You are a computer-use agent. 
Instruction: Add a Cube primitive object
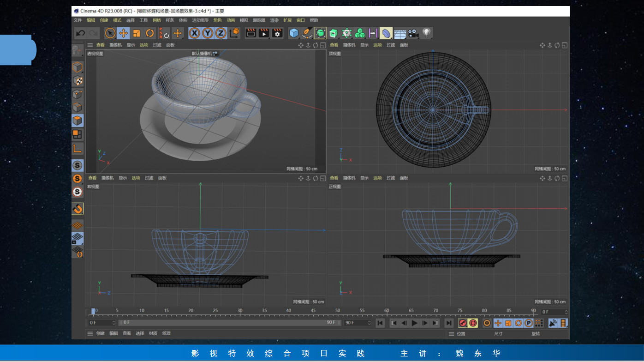coord(294,33)
